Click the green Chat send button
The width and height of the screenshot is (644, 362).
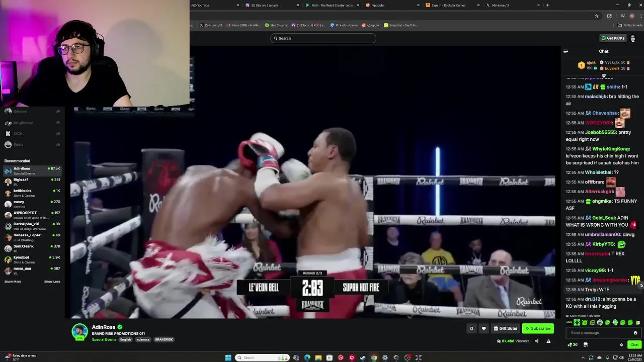tap(634, 345)
